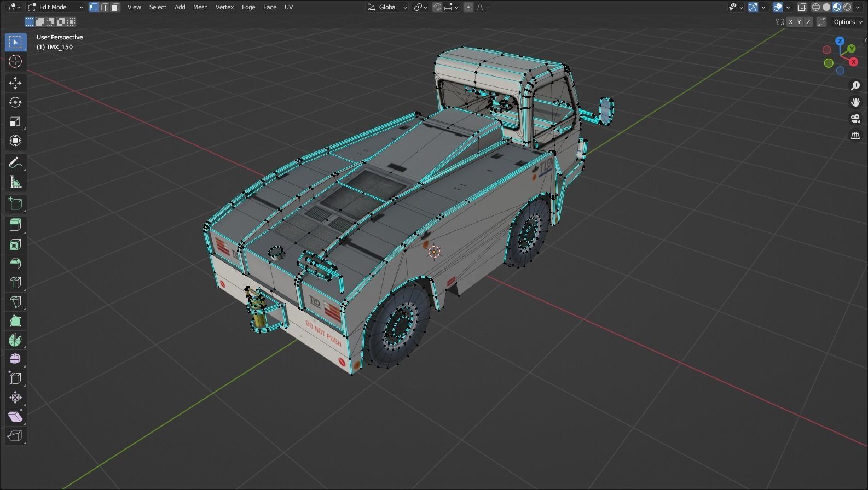Activate the Poly Build tool
Viewport: 868px width, 490px height.
15,320
